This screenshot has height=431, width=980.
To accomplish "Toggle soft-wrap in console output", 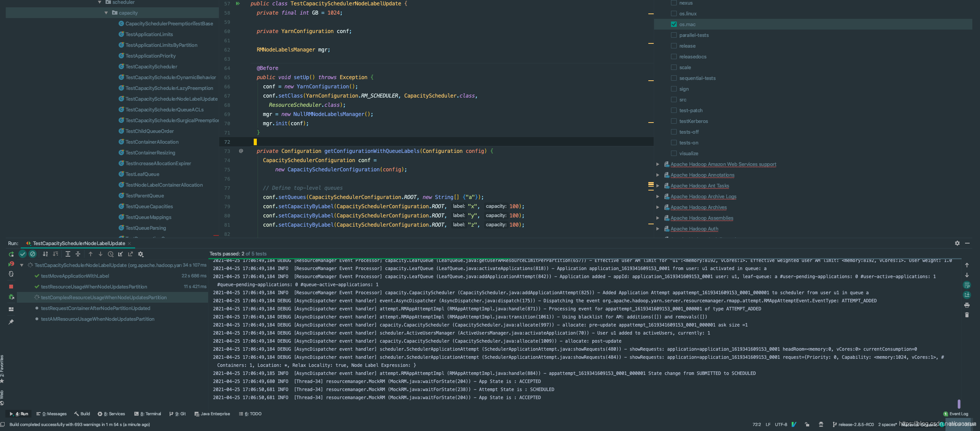I will pyautogui.click(x=967, y=285).
